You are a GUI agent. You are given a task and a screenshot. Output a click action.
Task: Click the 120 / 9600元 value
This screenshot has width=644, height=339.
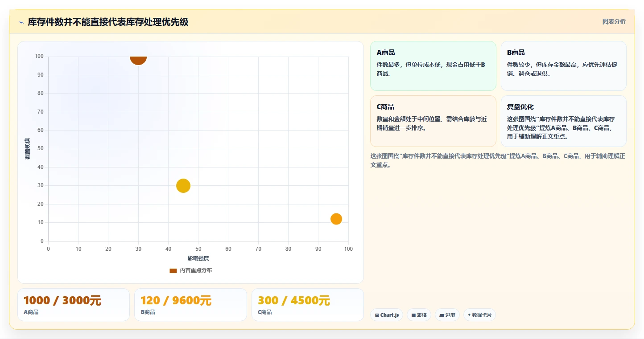pyautogui.click(x=176, y=301)
